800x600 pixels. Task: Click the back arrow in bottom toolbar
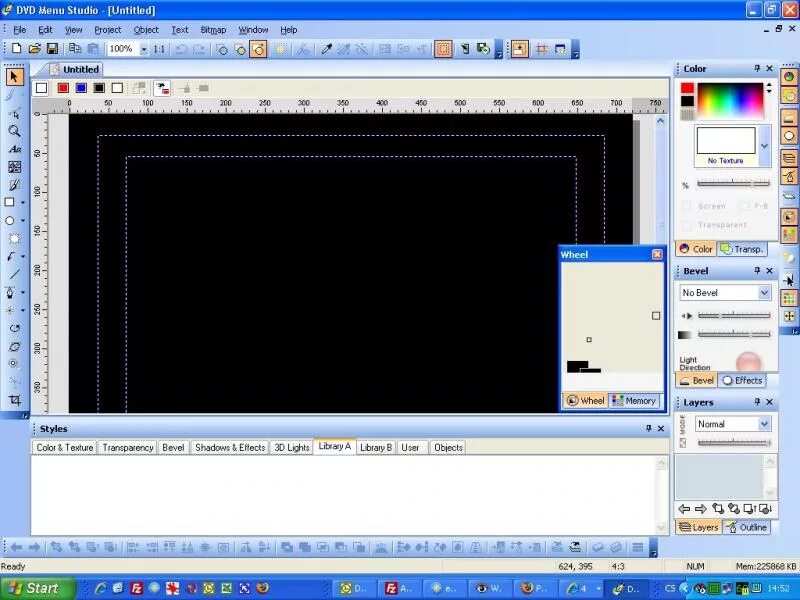[16, 547]
